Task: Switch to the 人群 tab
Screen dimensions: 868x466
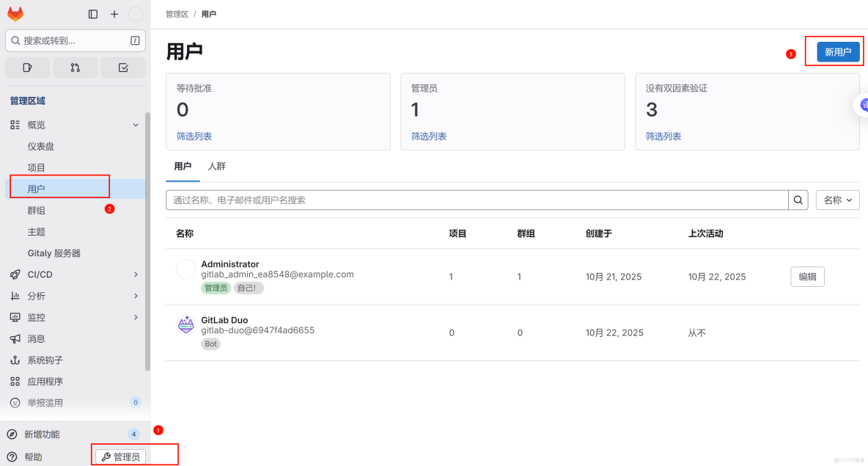Action: tap(216, 166)
